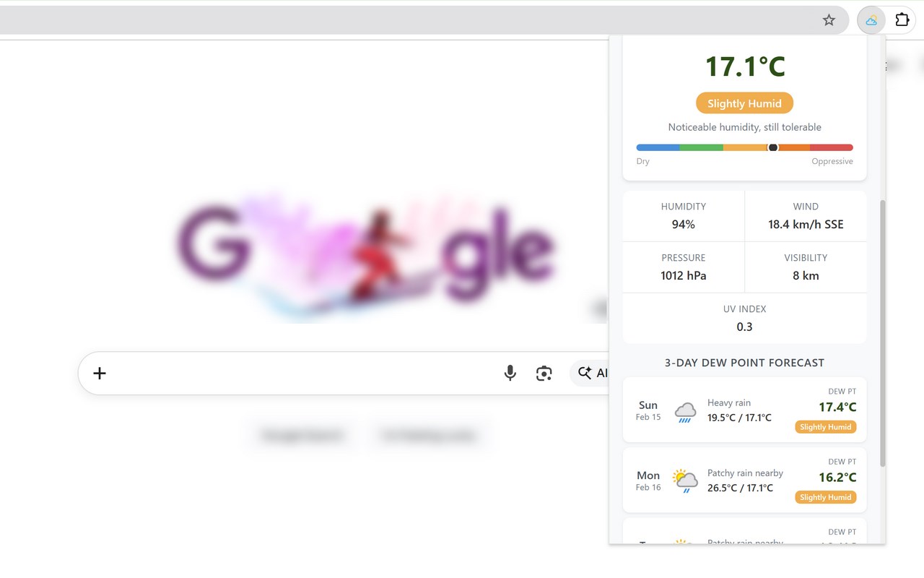Click the Slightly Humid tag on Sunday's card
Image resolution: width=924 pixels, height=578 pixels.
826,427
